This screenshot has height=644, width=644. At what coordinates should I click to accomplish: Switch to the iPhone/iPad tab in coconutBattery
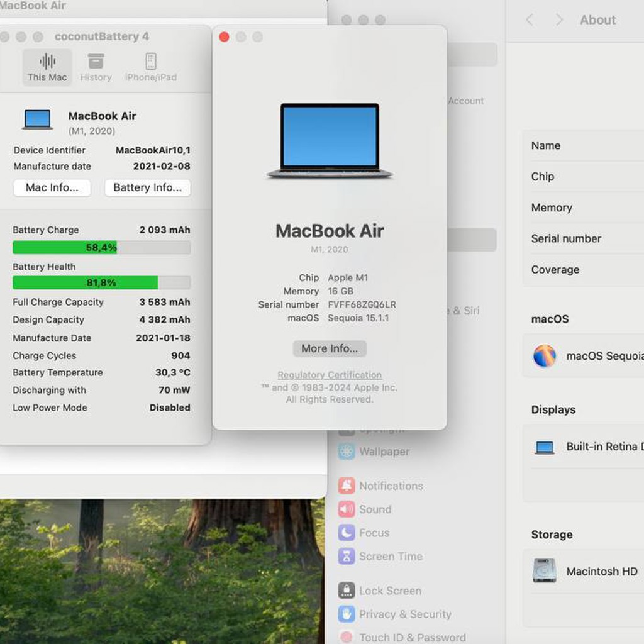coord(151,67)
